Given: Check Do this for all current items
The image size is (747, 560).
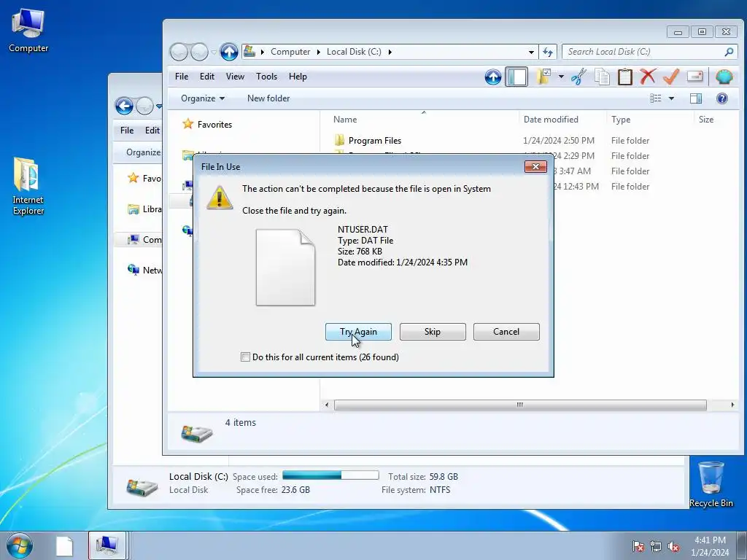Looking at the screenshot, I should pyautogui.click(x=245, y=357).
